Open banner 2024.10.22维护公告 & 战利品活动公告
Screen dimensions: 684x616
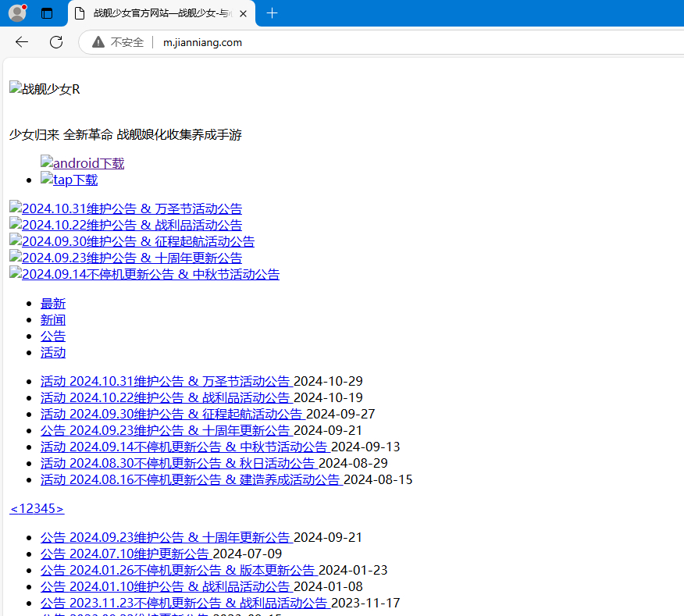pyautogui.click(x=126, y=225)
